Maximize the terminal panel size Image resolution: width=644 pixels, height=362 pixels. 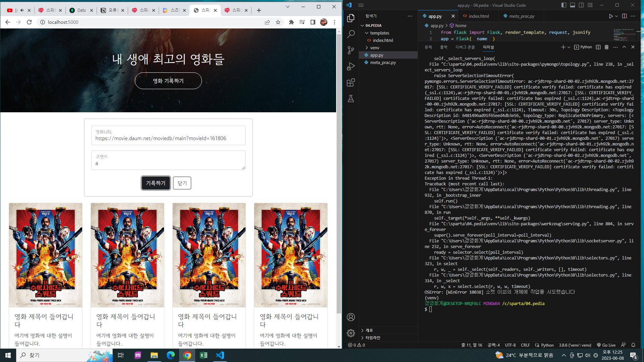point(624,47)
